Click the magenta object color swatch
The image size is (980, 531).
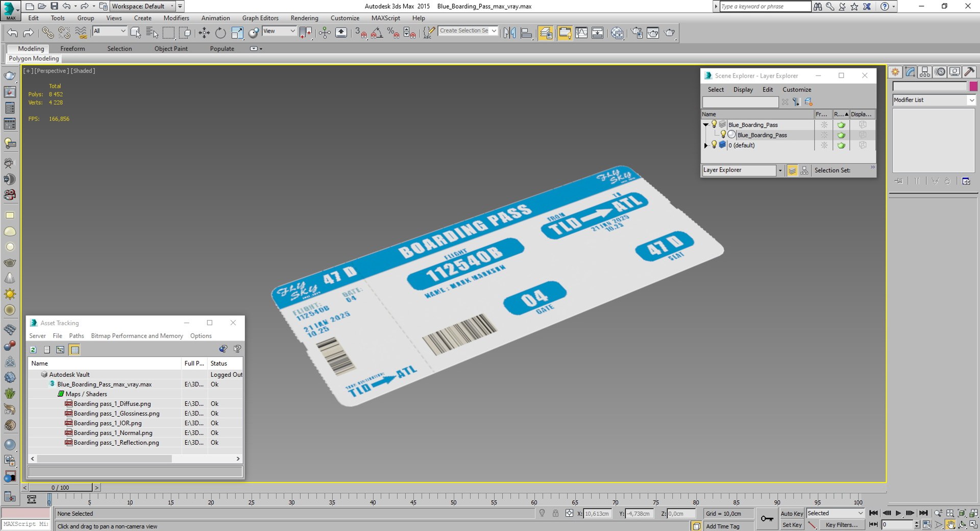tap(973, 86)
